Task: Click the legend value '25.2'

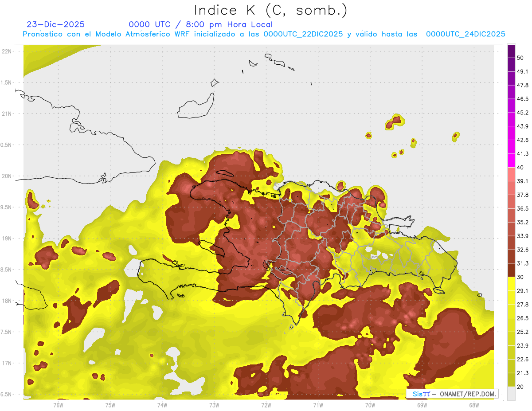Action: 523,332
